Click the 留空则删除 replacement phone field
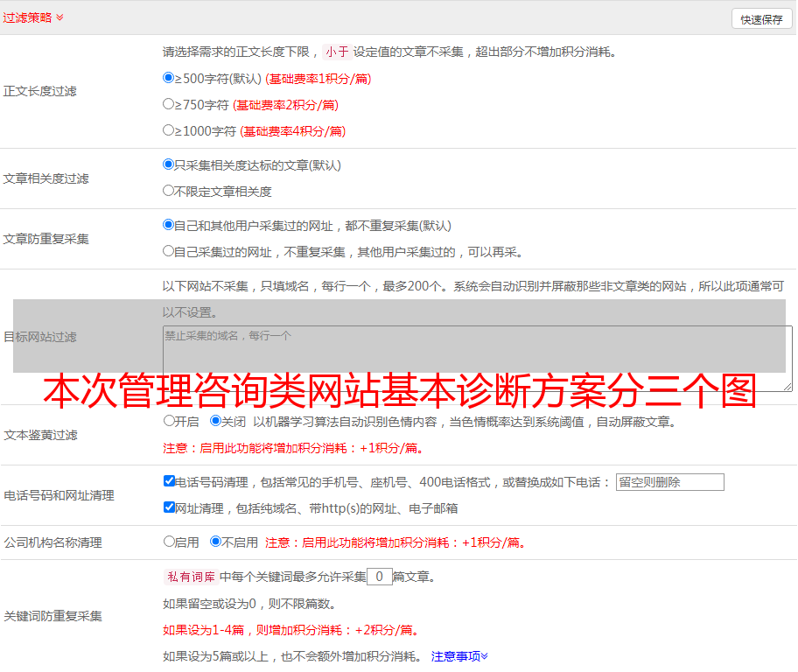 [x=669, y=482]
